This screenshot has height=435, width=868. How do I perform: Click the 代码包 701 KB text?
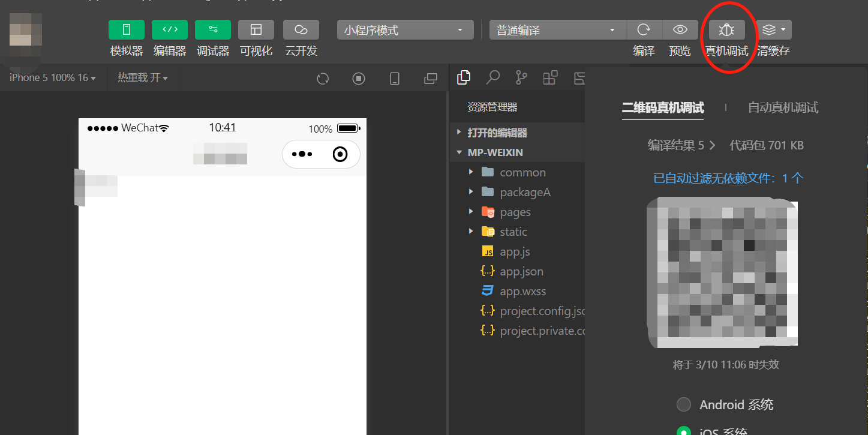click(767, 145)
